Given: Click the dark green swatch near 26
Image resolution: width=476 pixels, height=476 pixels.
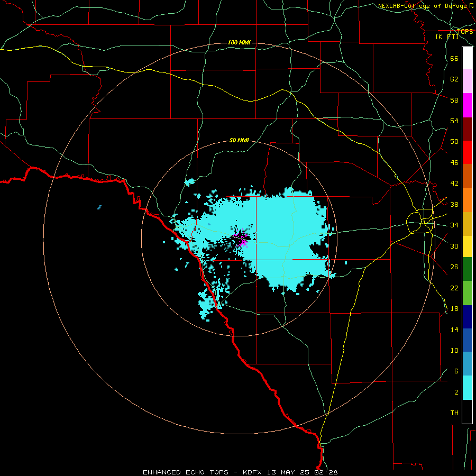Looking at the screenshot, I should (467, 269).
